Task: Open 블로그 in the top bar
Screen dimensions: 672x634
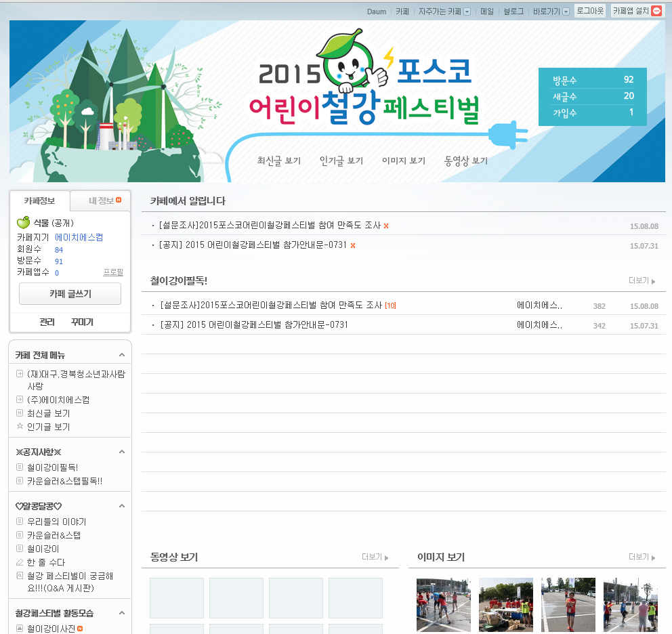Action: click(x=513, y=12)
